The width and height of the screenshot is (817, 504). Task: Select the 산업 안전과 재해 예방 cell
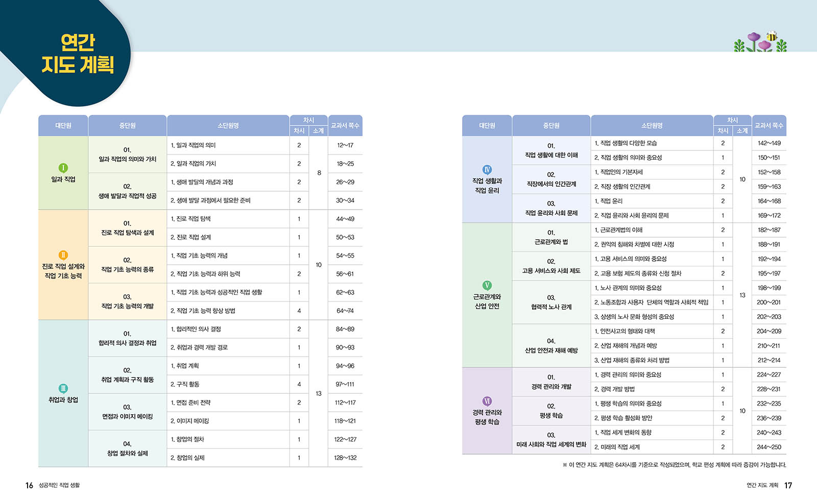[x=551, y=346]
